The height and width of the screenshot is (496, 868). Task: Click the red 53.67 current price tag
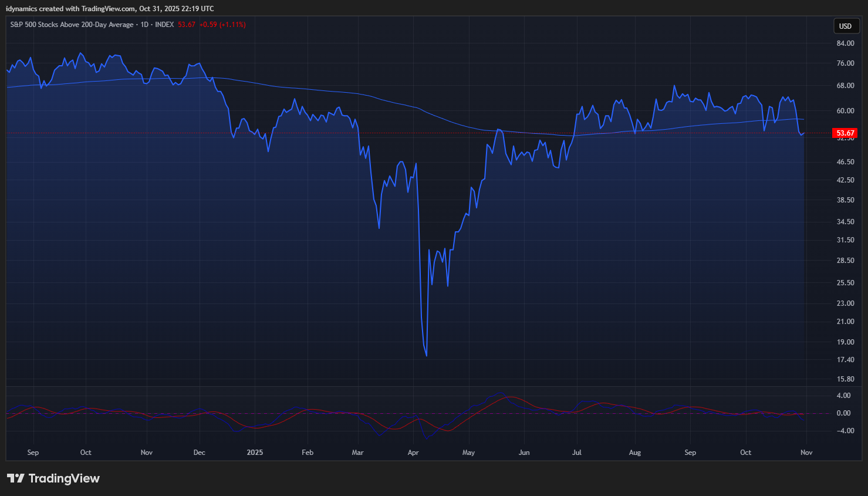click(845, 133)
